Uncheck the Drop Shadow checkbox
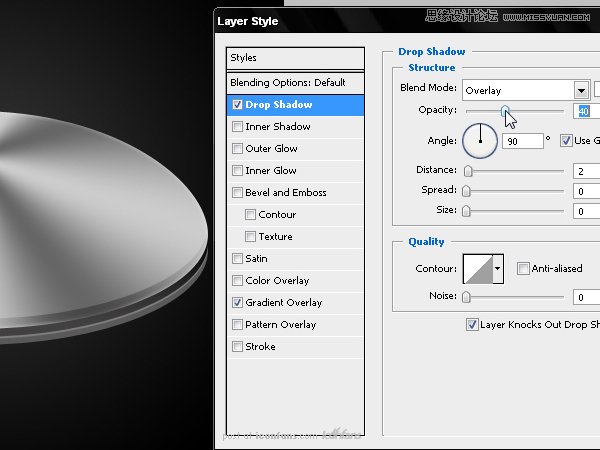 click(x=237, y=104)
